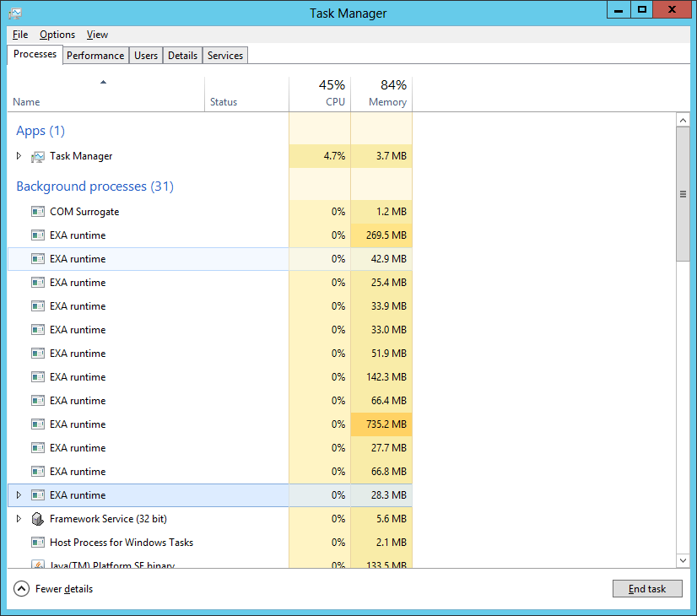Viewport: 697px width, 616px height.
Task: Switch to the Performance tab
Action: click(95, 56)
